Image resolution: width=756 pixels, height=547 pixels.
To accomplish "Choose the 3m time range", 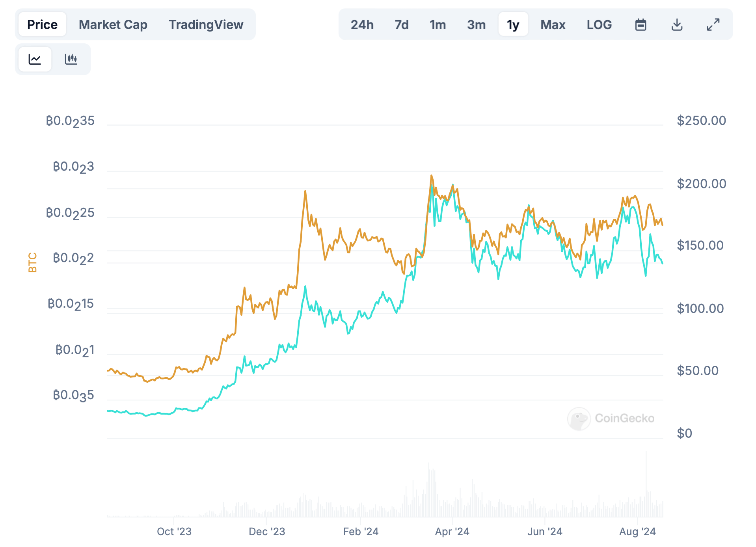I will coord(477,25).
